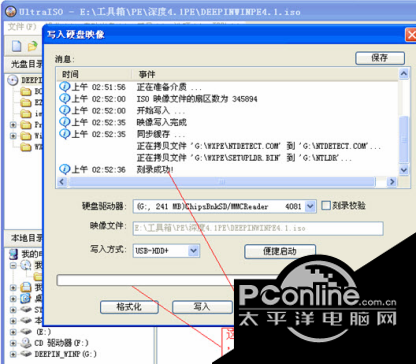Click the message list scroll right arrow
This screenshot has width=416, height=364.
coord(392,182)
